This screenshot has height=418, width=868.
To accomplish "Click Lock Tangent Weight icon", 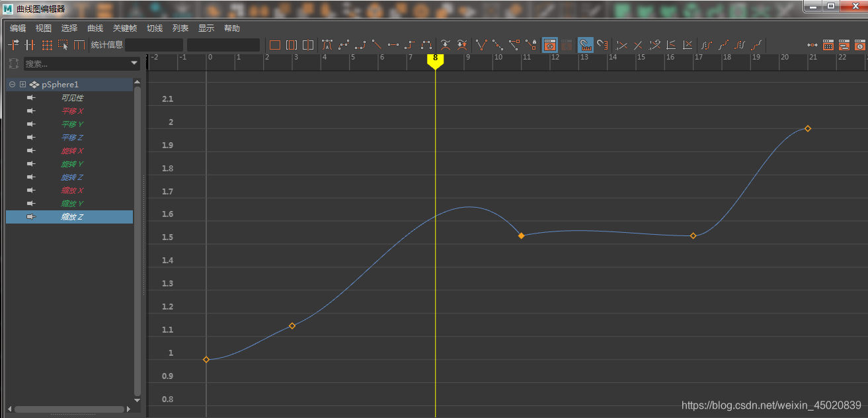I will coord(531,45).
